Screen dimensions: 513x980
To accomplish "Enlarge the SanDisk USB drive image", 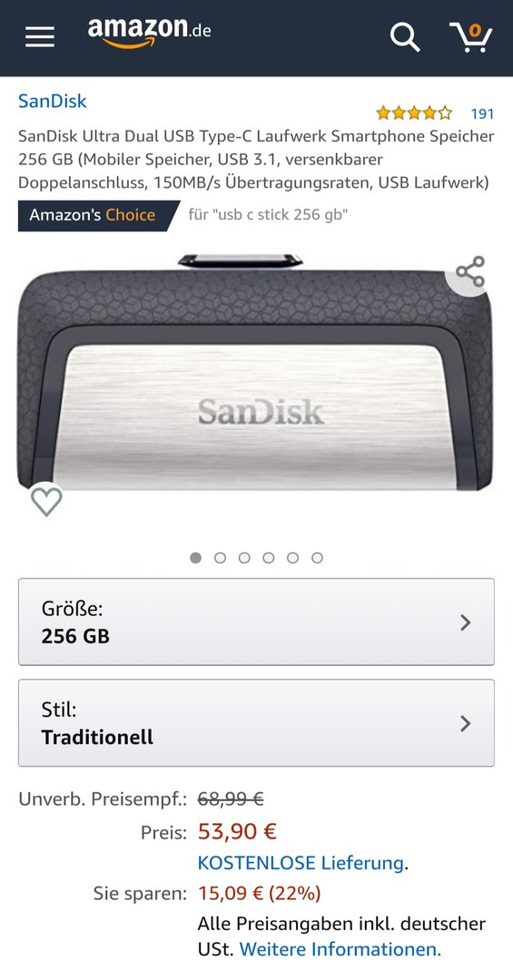I will pyautogui.click(x=254, y=371).
